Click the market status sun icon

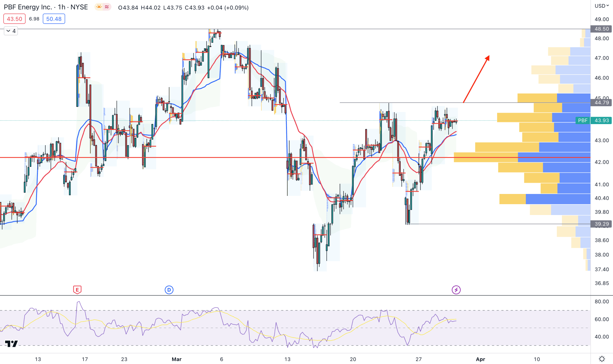click(99, 7)
